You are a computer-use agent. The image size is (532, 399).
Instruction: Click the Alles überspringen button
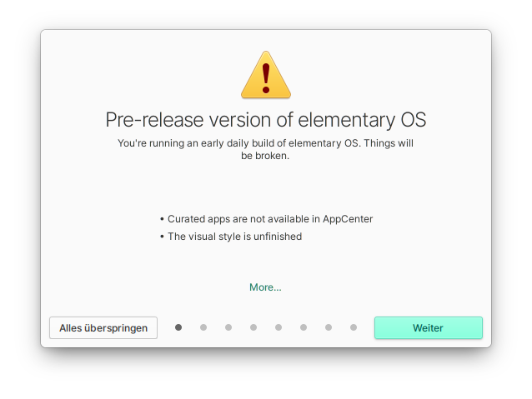(103, 328)
